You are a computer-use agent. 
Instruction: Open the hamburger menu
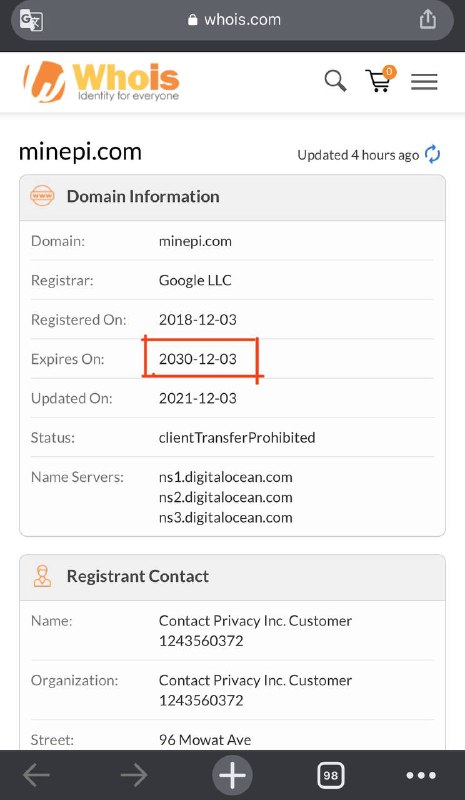(424, 82)
